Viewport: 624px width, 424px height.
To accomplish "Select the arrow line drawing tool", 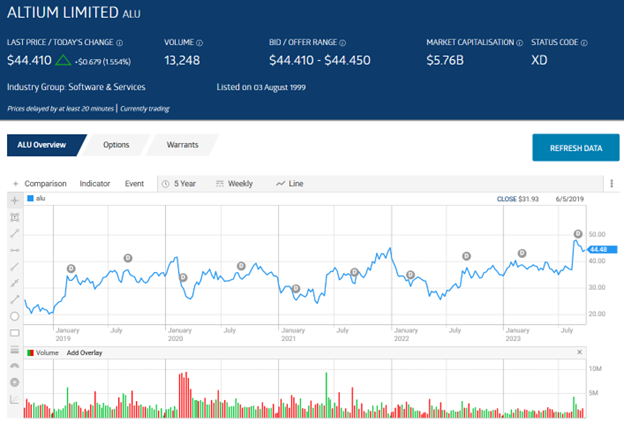I will 15,299.
